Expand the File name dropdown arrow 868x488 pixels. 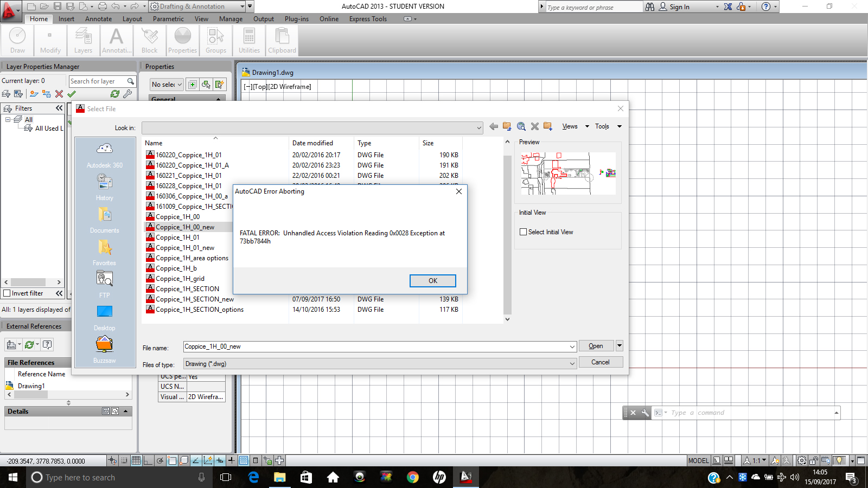(572, 346)
